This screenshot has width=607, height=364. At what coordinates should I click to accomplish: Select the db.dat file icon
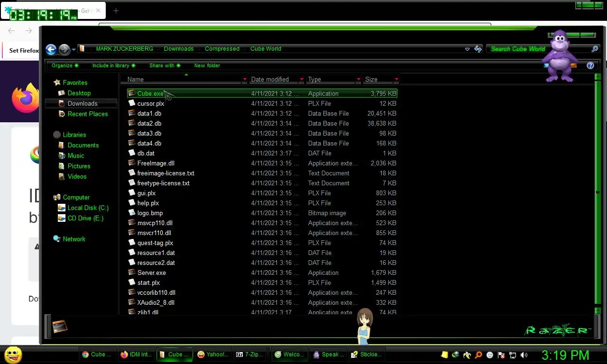[132, 153]
